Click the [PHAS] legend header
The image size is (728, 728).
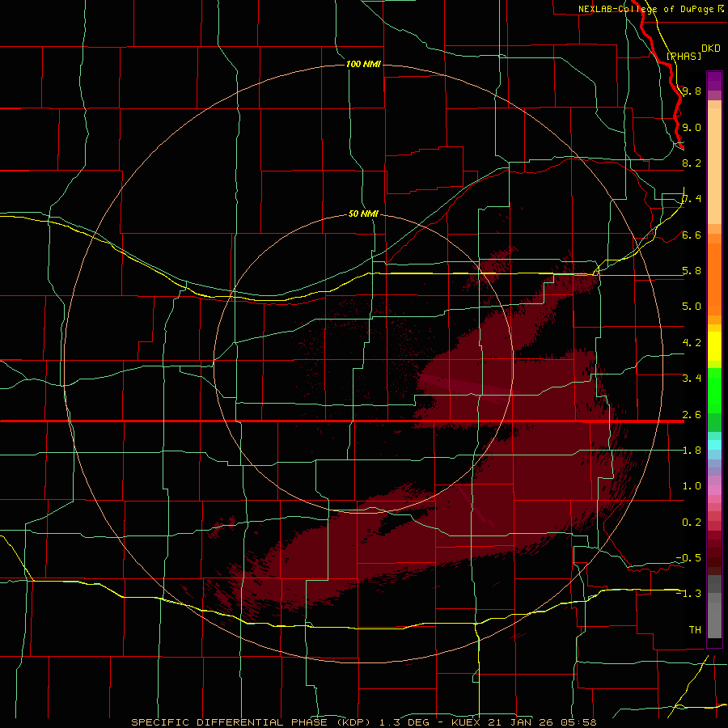684,56
